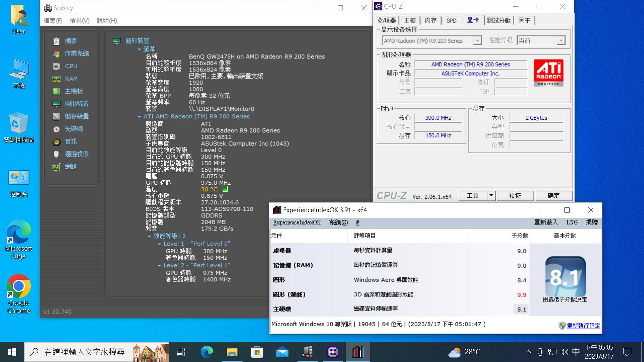Select the 週邊設備 peripherals mouse icon
This screenshot has width=644, height=362.
coord(56,154)
